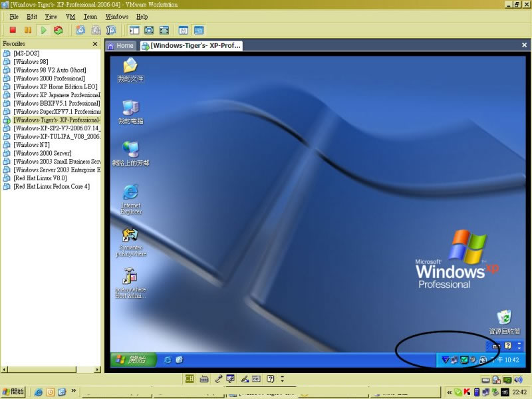
Task: Click the green Power On play button
Action: (43, 30)
